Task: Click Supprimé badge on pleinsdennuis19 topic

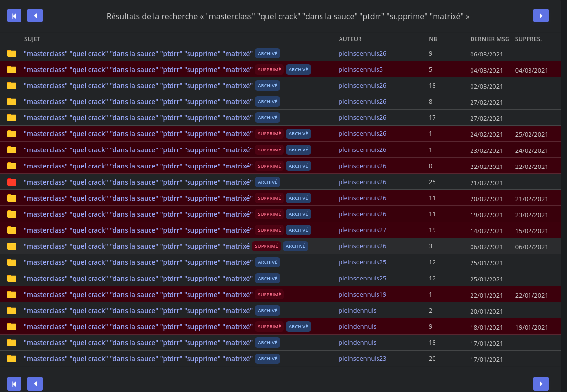Action: [x=269, y=295]
